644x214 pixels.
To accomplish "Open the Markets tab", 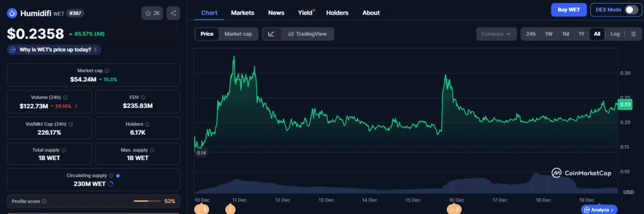I will (x=243, y=13).
